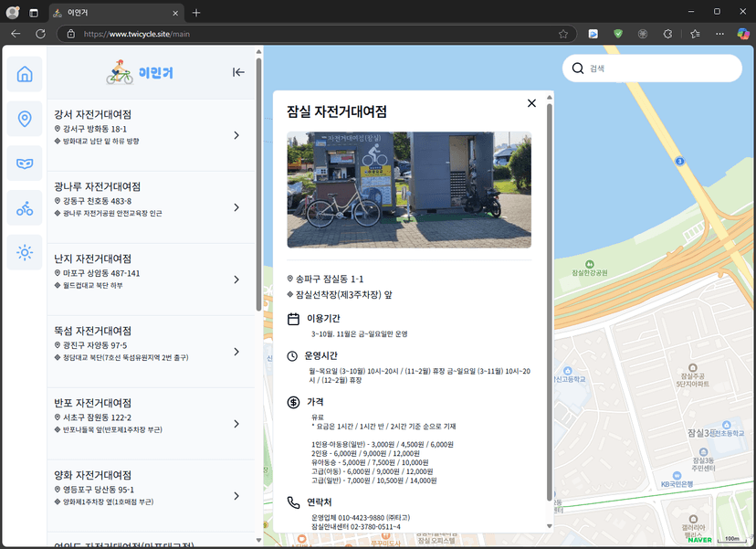Select the 양화 자전거대여점 title
The image size is (756, 549).
point(92,475)
